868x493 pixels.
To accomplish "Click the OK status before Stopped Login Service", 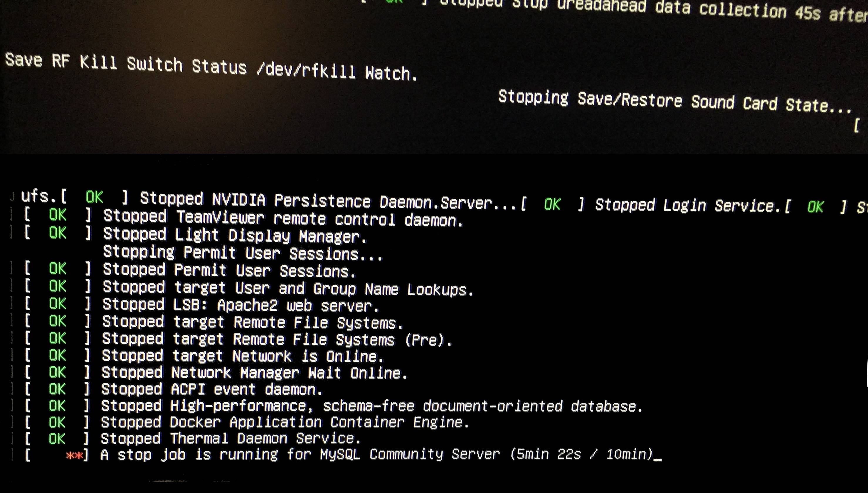I will click(x=552, y=204).
